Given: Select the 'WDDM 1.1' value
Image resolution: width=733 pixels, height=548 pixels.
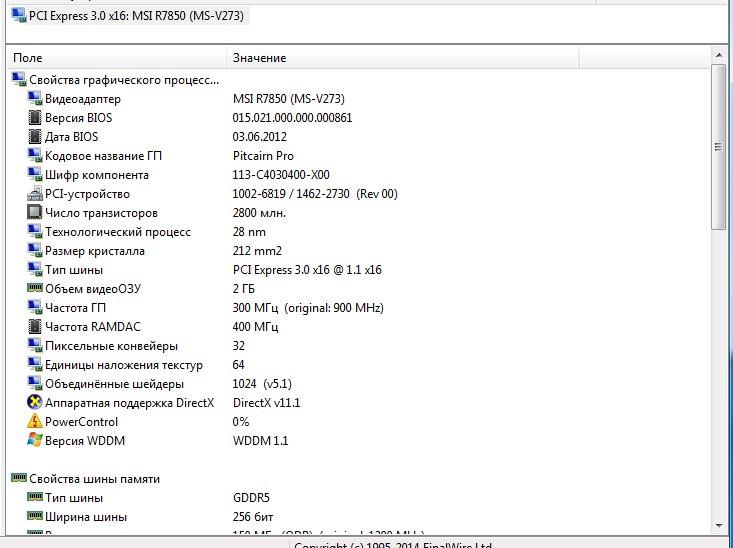Looking at the screenshot, I should click(260, 440).
